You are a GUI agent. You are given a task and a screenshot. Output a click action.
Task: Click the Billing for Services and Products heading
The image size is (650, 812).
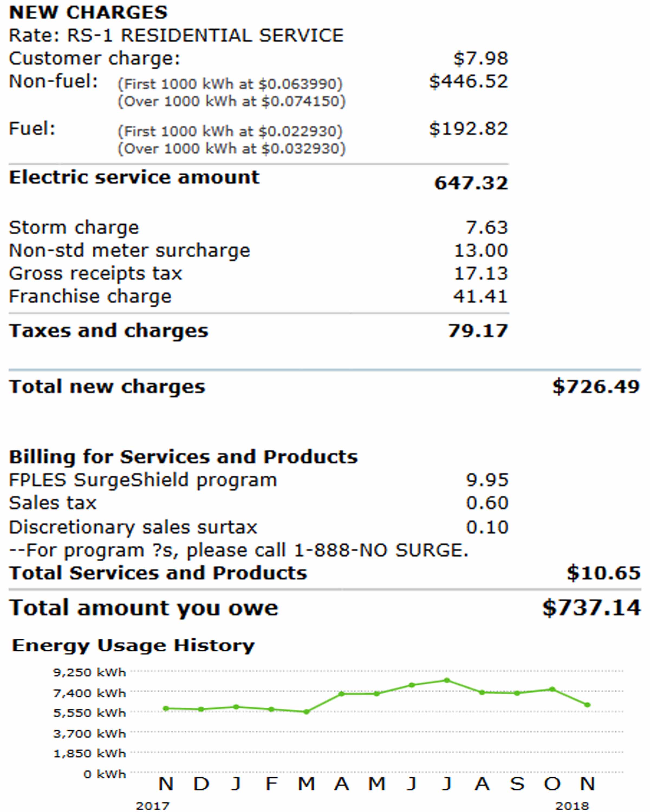coord(184,457)
